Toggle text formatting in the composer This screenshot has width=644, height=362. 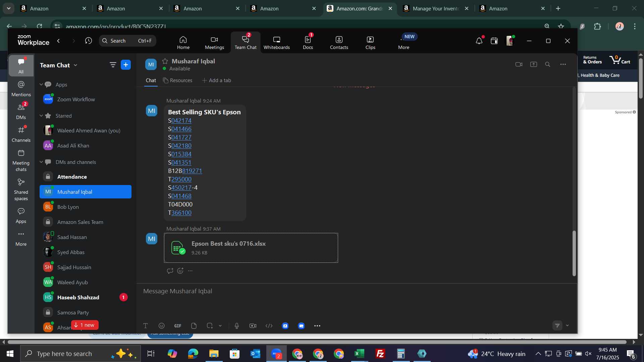pos(146,326)
